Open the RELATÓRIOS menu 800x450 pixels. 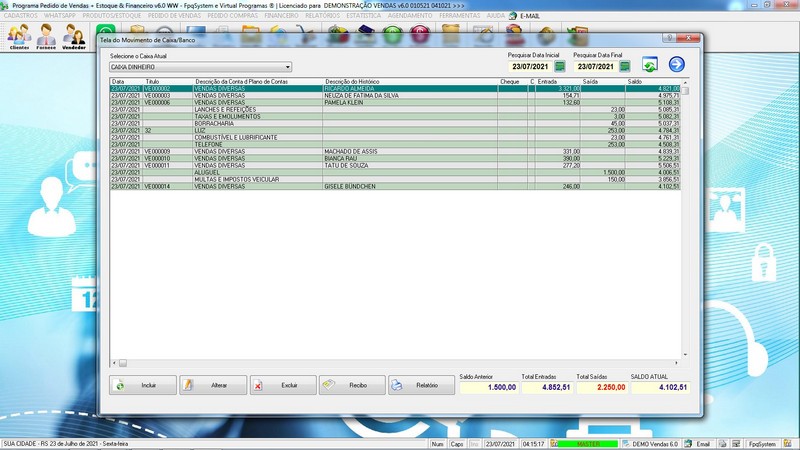point(322,16)
